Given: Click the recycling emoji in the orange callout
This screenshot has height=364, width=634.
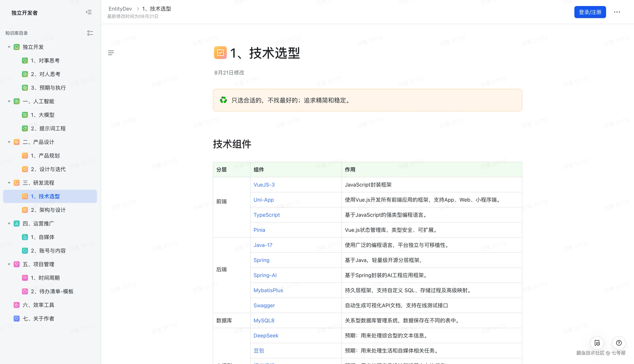Looking at the screenshot, I should (x=223, y=100).
